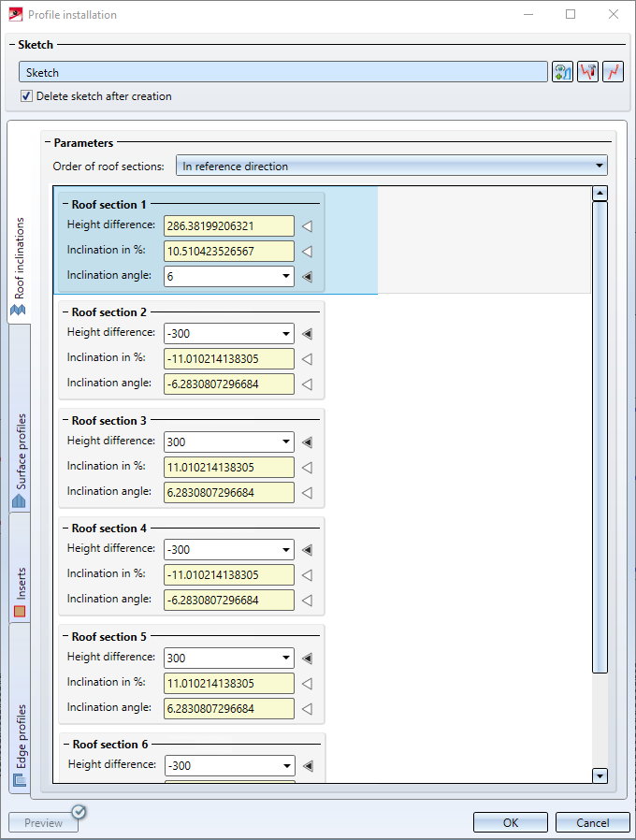Switch to the Edge profiles tab
The width and height of the screenshot is (636, 840).
(x=20, y=708)
